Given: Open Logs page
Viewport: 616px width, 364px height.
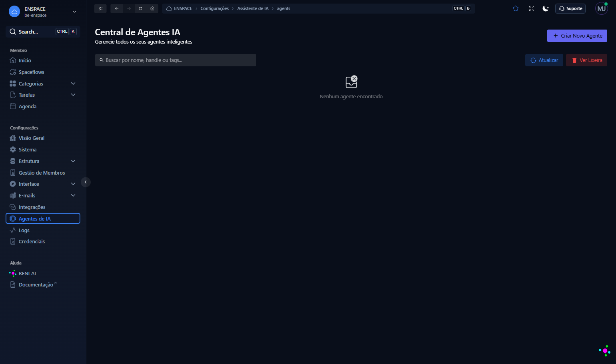Looking at the screenshot, I should (43, 230).
